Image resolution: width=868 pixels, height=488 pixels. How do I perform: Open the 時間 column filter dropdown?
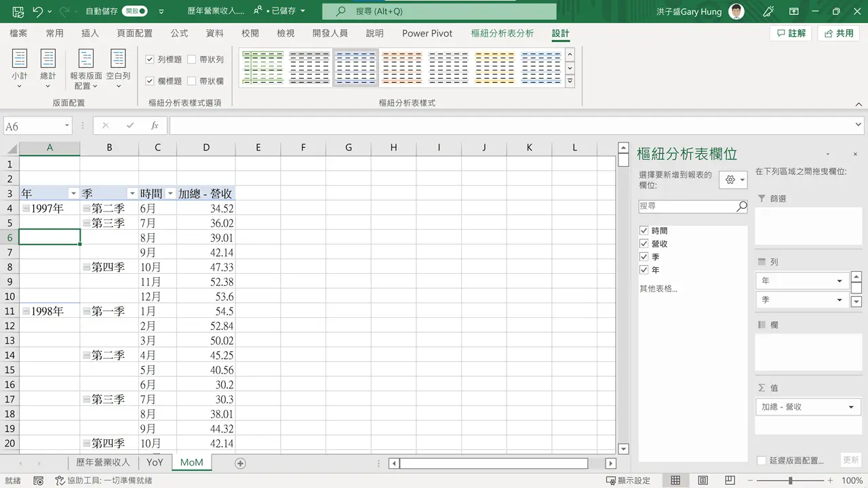[170, 194]
